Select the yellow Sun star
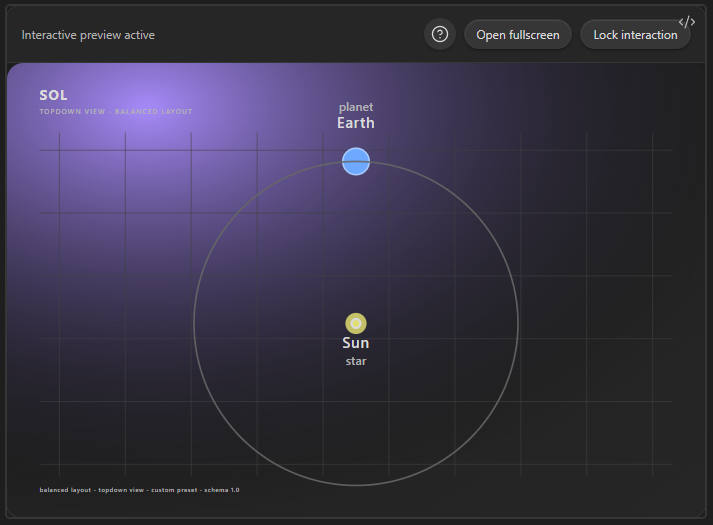This screenshot has width=713, height=525. (x=356, y=324)
